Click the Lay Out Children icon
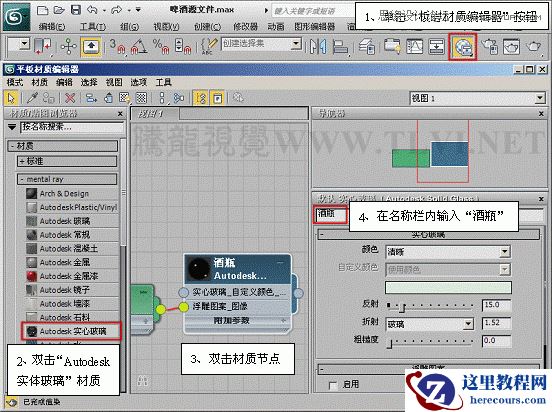 point(179,98)
